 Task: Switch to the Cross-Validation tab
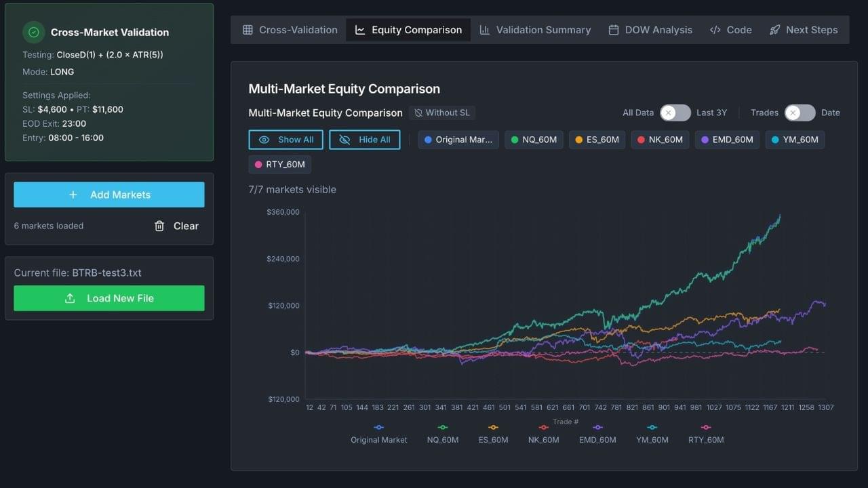[290, 30]
